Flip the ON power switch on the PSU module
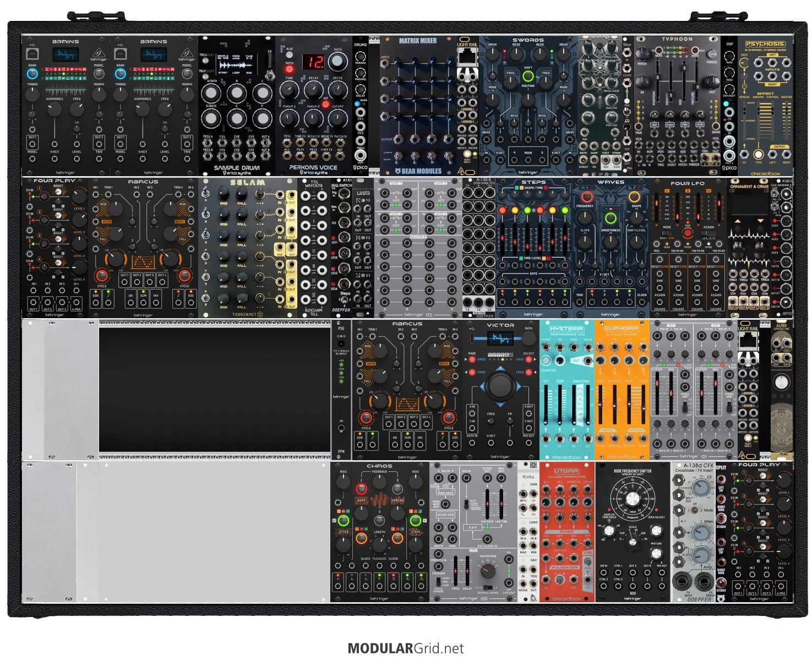812x660 pixels. click(x=341, y=429)
